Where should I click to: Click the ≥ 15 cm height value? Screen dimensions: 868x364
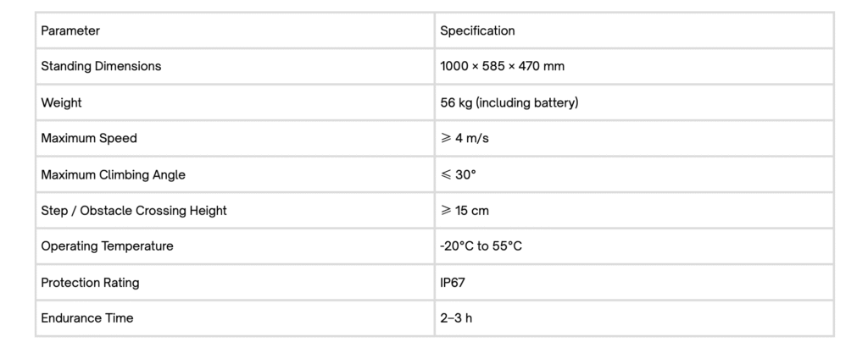(465, 210)
